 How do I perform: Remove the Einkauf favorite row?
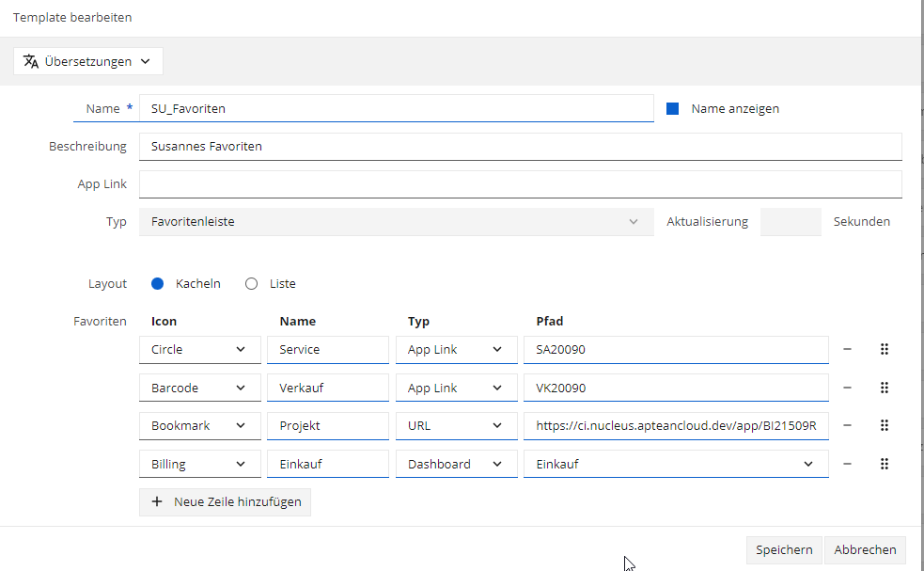(847, 464)
